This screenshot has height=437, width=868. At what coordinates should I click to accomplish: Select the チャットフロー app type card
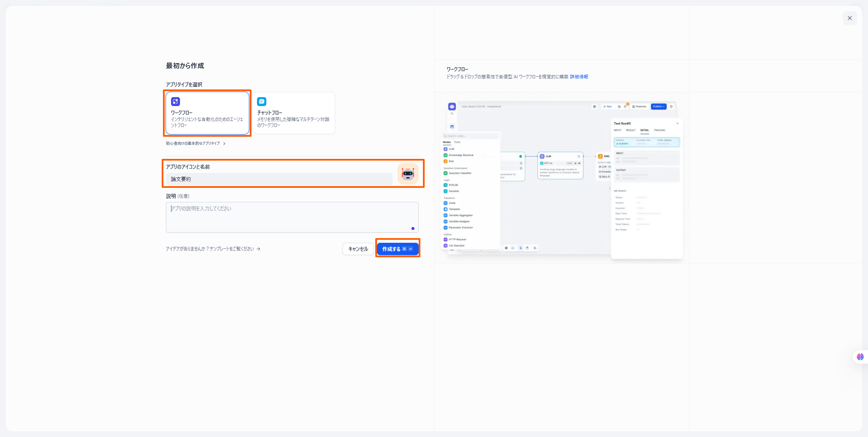tap(294, 113)
